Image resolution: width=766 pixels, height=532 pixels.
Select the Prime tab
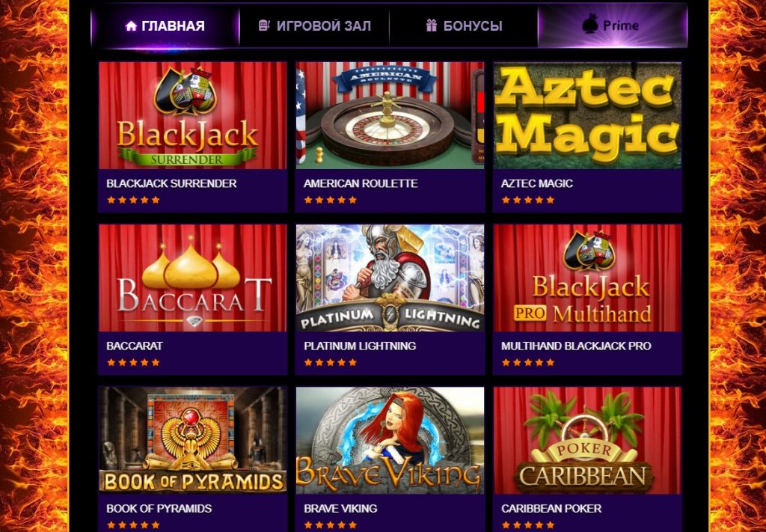point(612,26)
